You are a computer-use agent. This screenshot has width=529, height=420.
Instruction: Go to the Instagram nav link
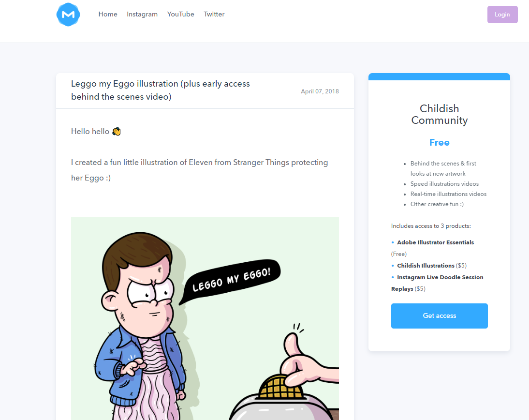point(142,14)
